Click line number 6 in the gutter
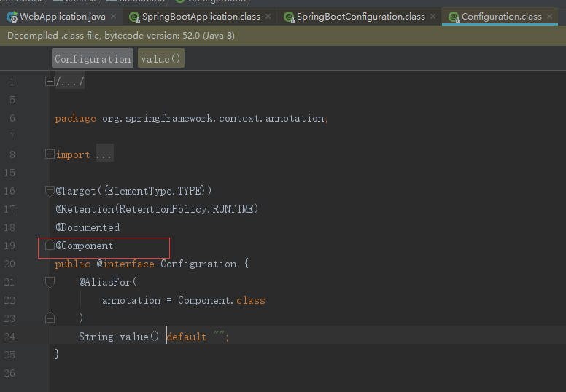 [x=12, y=118]
